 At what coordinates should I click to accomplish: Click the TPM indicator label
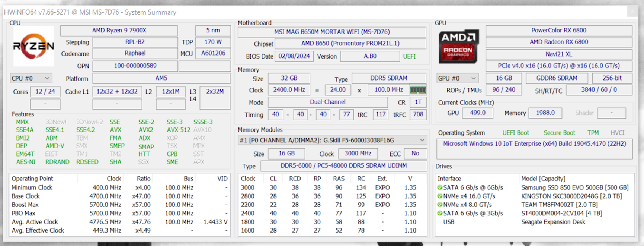(593, 133)
